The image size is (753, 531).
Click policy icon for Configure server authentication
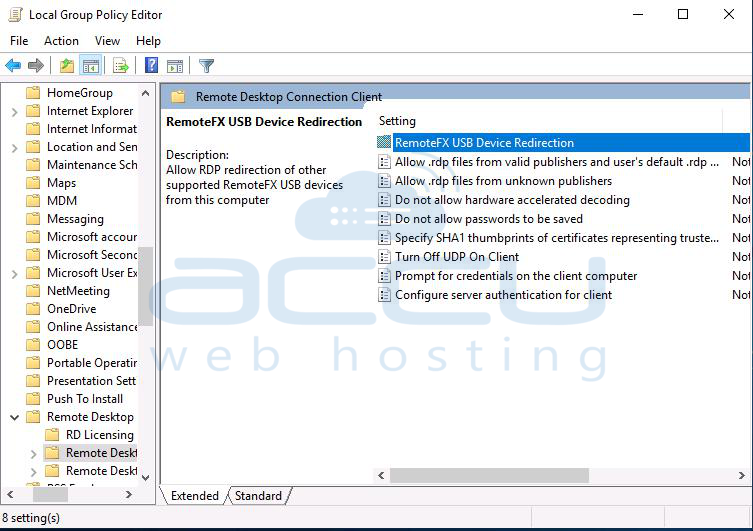(x=384, y=294)
